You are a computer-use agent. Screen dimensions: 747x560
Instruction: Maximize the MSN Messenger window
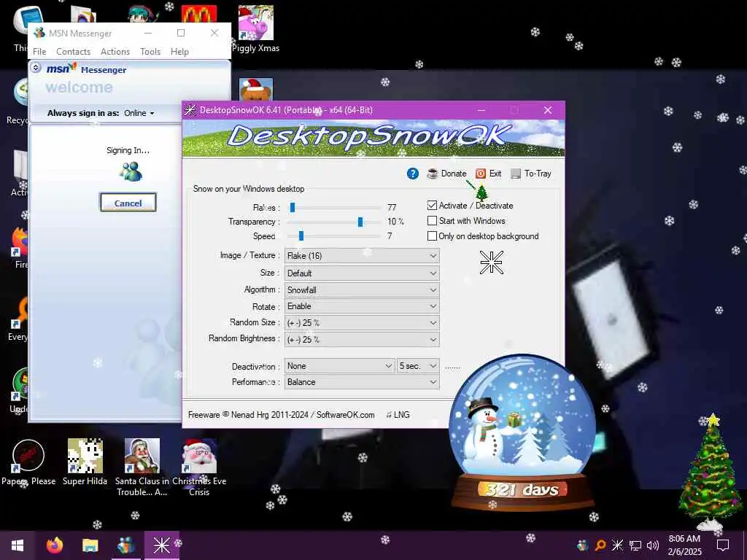click(181, 33)
